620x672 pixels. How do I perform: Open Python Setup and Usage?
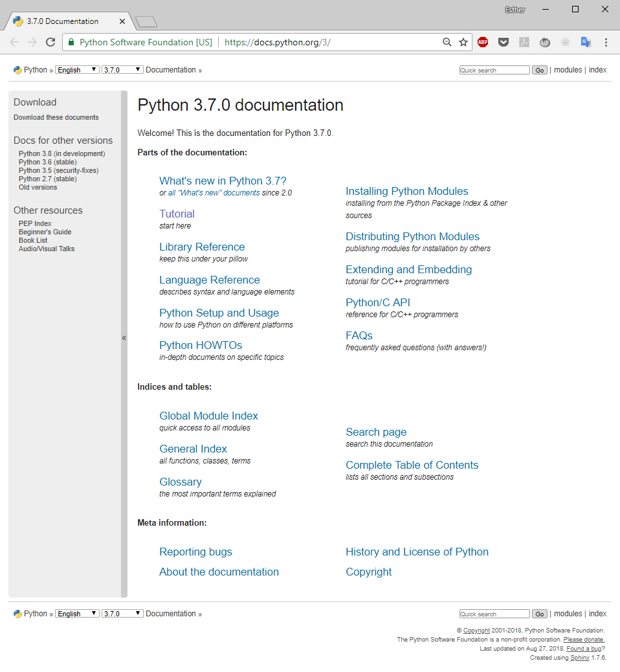219,313
